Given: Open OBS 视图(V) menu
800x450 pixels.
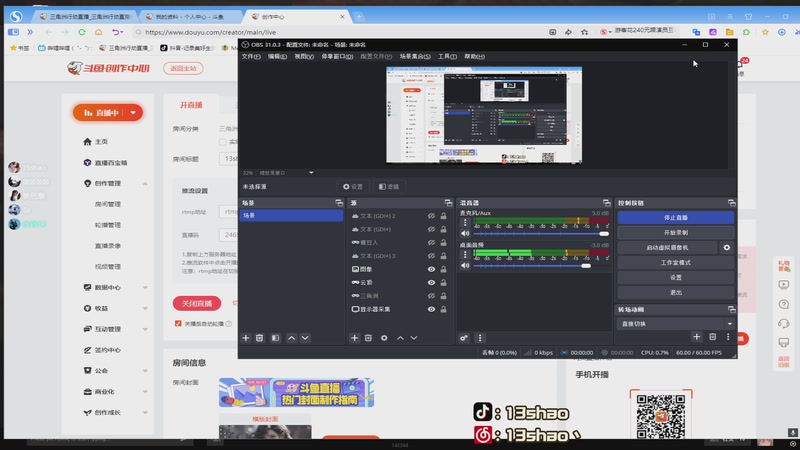Looking at the screenshot, I should [x=304, y=57].
